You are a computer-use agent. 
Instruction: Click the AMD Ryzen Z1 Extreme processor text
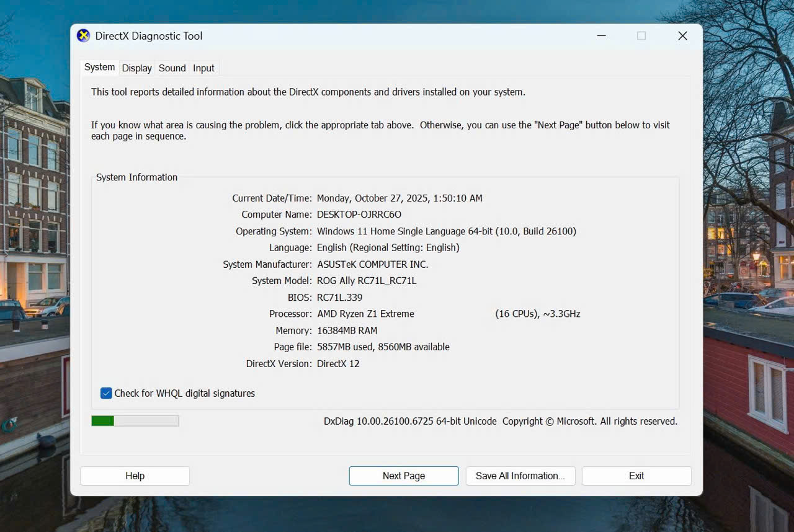[365, 314]
